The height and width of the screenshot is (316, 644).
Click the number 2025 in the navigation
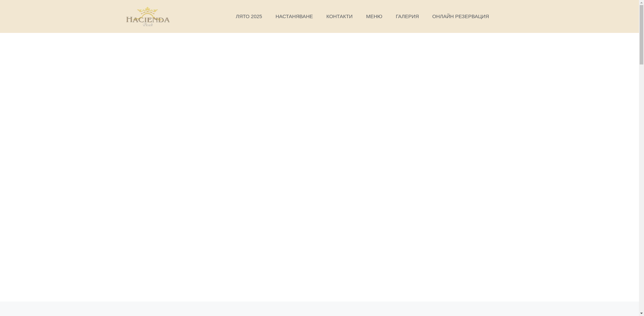256,16
